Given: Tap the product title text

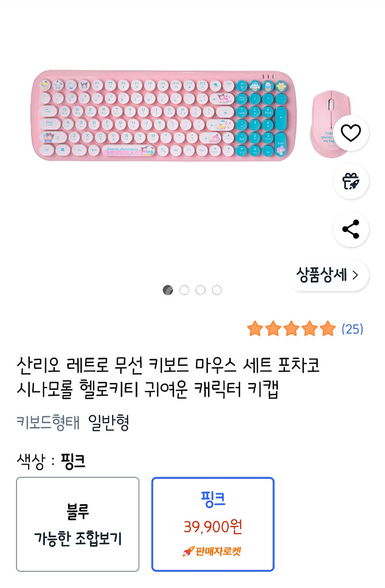Looking at the screenshot, I should click(x=168, y=377).
